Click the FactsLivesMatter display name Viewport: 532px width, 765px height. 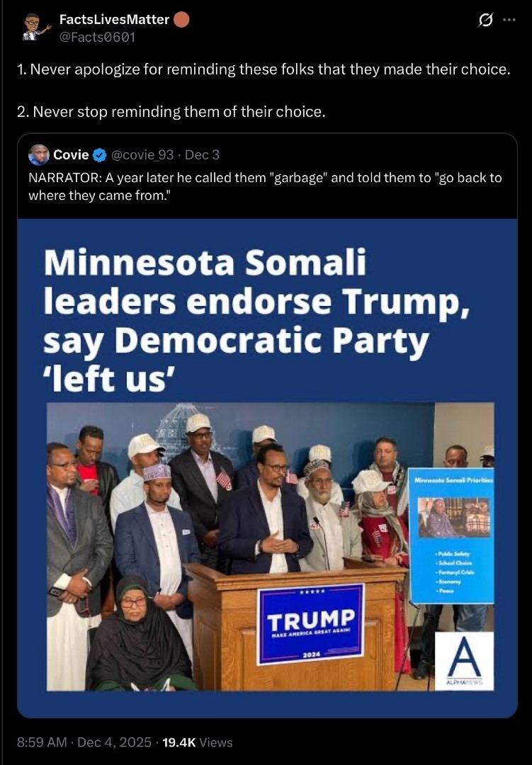114,20
